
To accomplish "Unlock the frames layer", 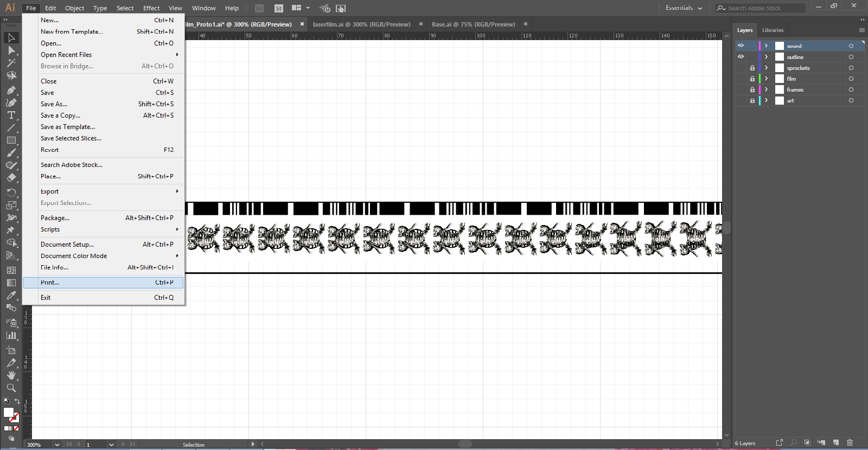I will click(752, 89).
